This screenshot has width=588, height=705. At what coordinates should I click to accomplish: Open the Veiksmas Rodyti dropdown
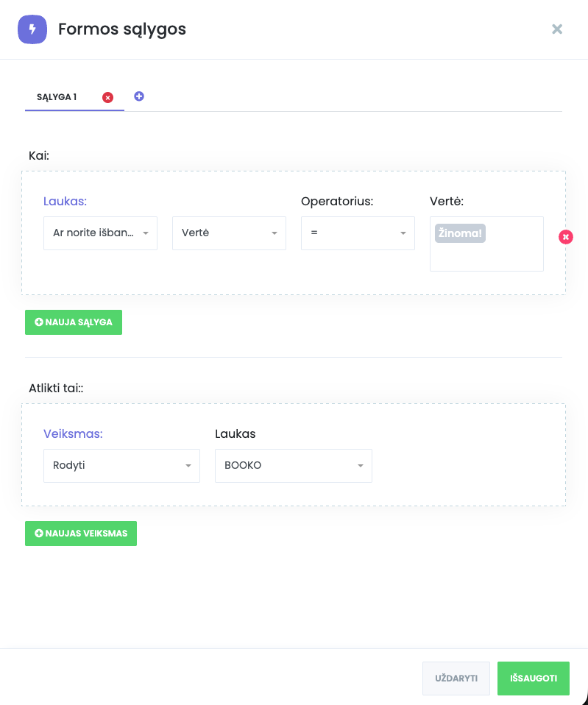coord(121,466)
